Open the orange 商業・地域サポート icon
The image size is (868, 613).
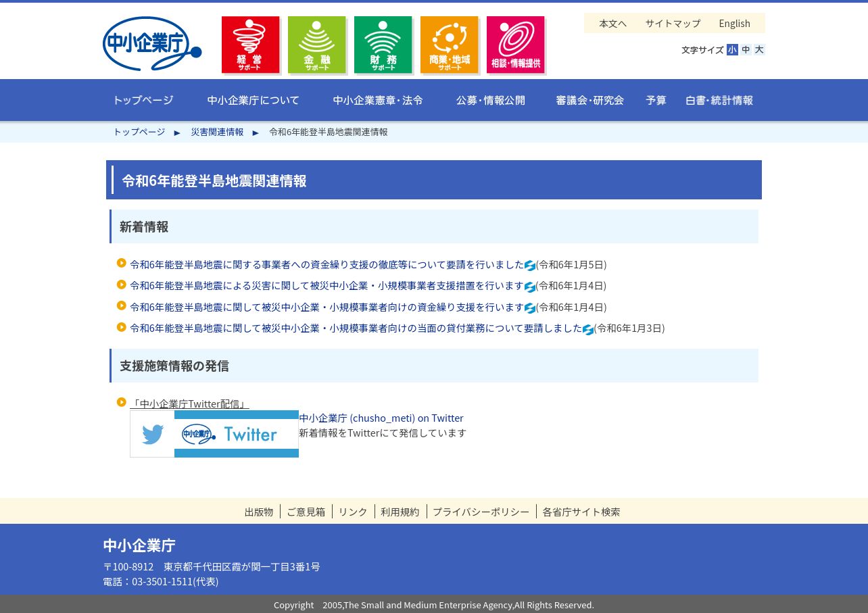(x=450, y=45)
